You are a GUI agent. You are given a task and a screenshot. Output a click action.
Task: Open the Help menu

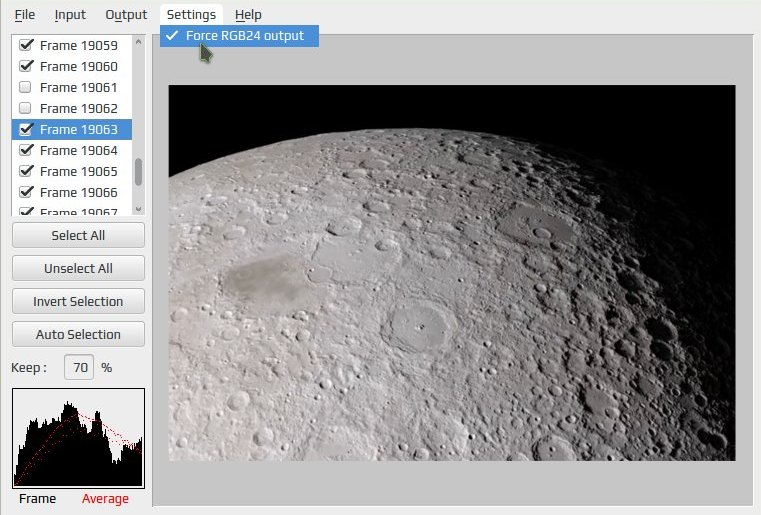point(248,15)
